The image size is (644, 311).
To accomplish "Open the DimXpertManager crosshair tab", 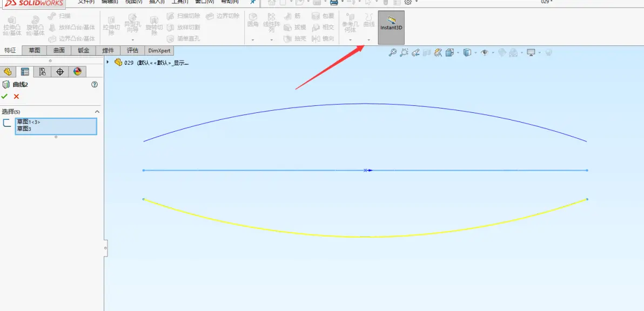I will tap(60, 72).
